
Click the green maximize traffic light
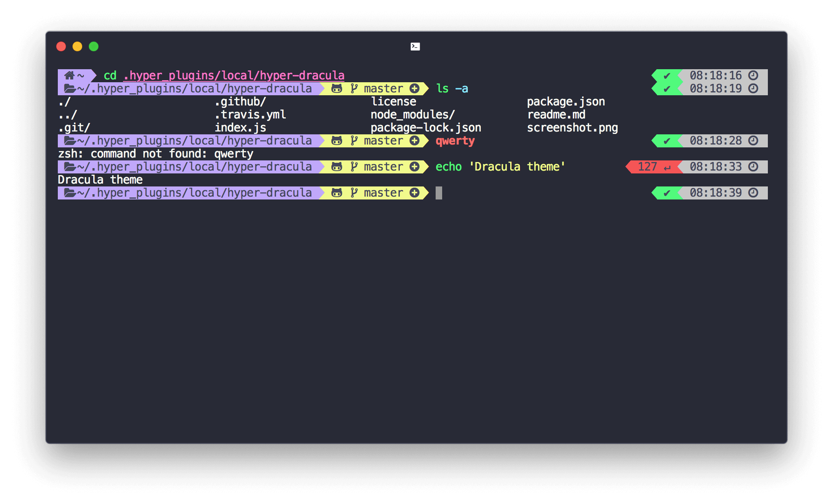[94, 46]
